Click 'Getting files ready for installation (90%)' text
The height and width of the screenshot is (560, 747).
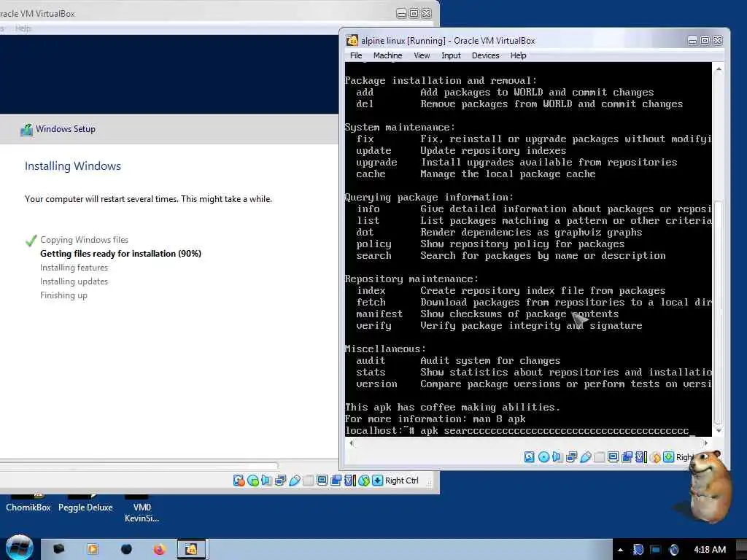(120, 254)
